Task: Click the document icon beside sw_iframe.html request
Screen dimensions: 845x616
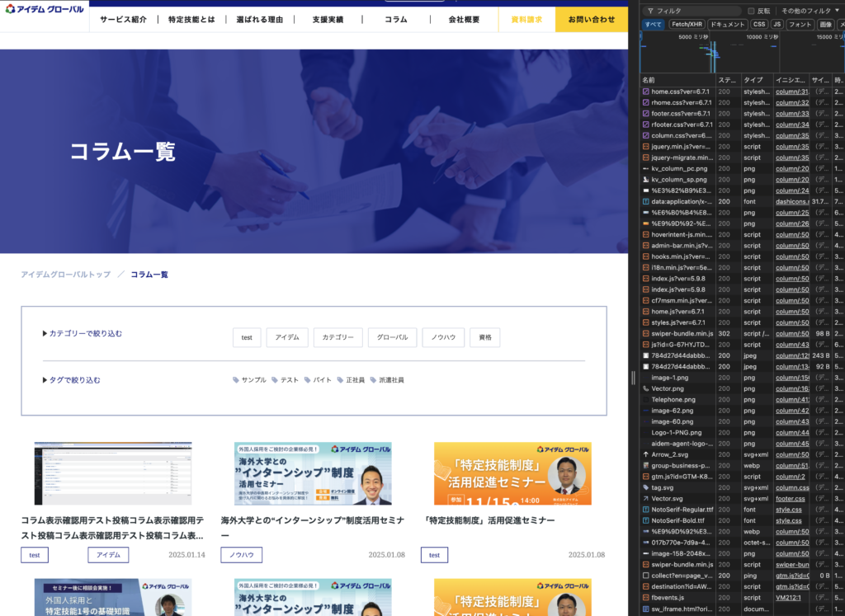Action: pos(645,609)
